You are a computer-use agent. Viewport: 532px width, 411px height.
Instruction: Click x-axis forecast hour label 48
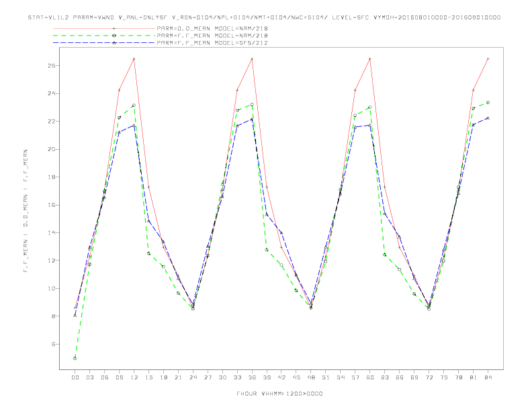[311, 377]
